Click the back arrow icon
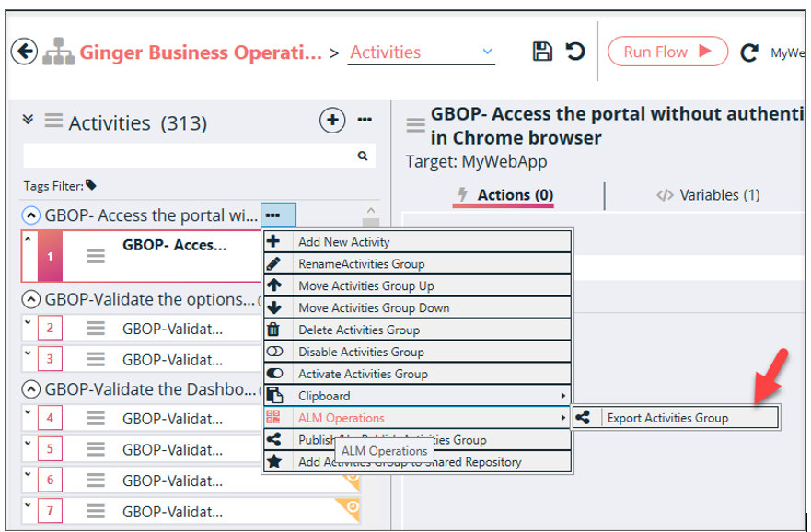This screenshot has width=811, height=532. [25, 52]
